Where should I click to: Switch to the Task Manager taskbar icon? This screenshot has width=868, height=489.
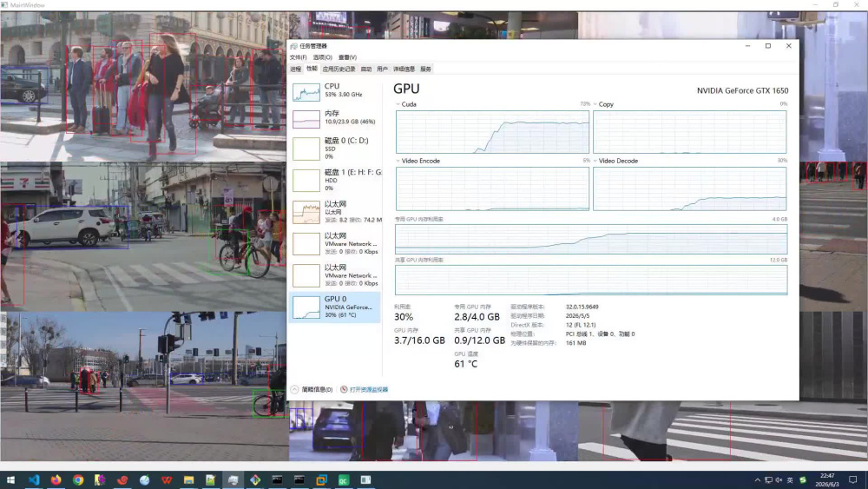(x=233, y=479)
